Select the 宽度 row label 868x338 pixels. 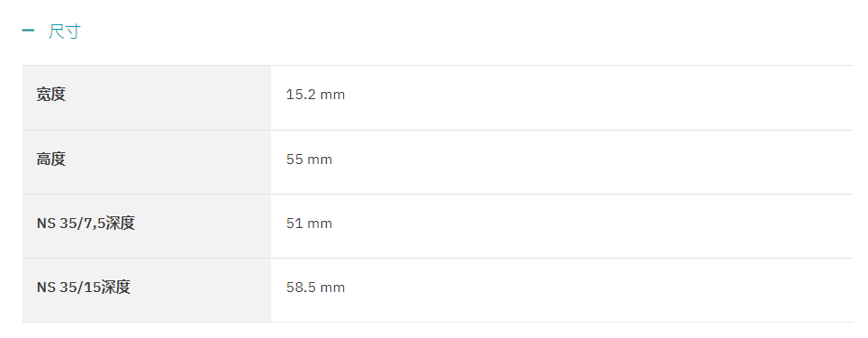pyautogui.click(x=51, y=95)
